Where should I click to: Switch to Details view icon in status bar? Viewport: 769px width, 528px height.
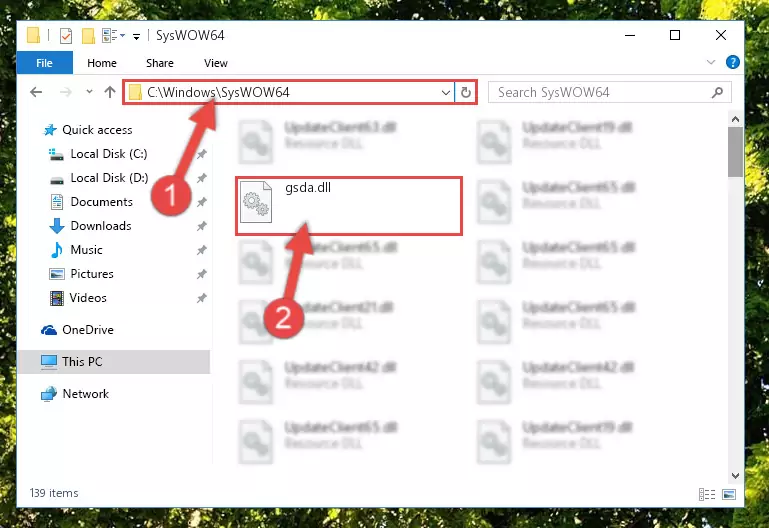[x=707, y=494]
